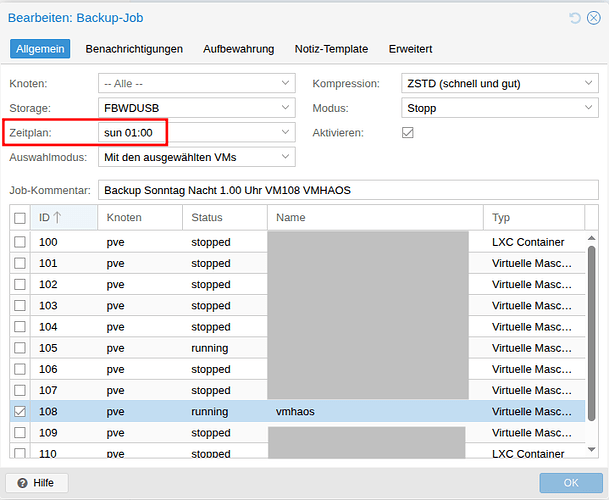Check the checkbox for VM 104

(x=20, y=327)
